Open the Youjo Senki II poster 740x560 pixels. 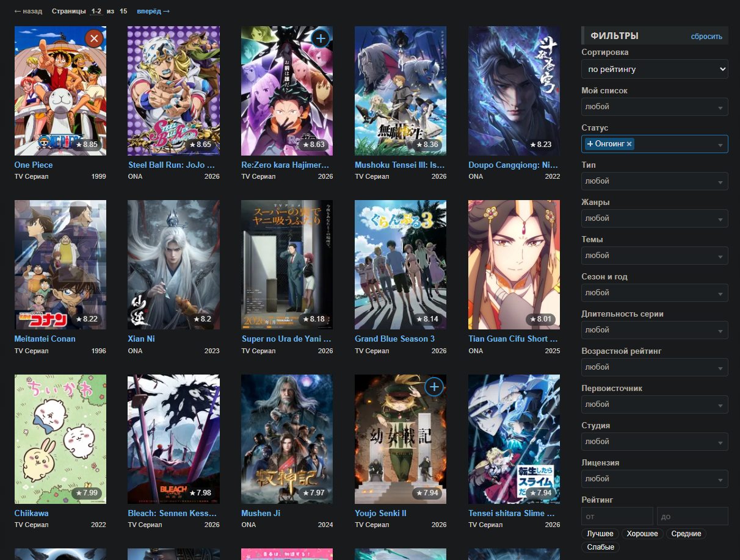(401, 439)
